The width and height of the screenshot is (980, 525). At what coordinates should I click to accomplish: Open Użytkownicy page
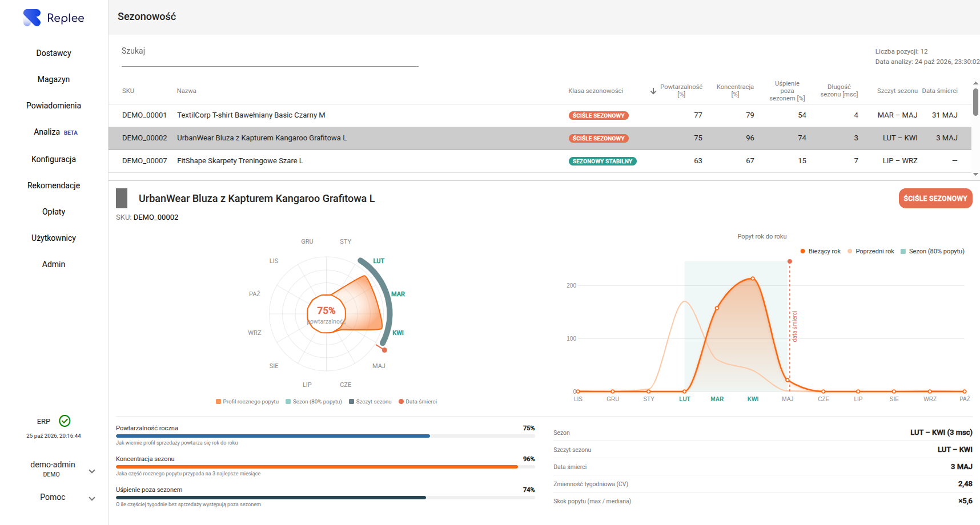[54, 238]
